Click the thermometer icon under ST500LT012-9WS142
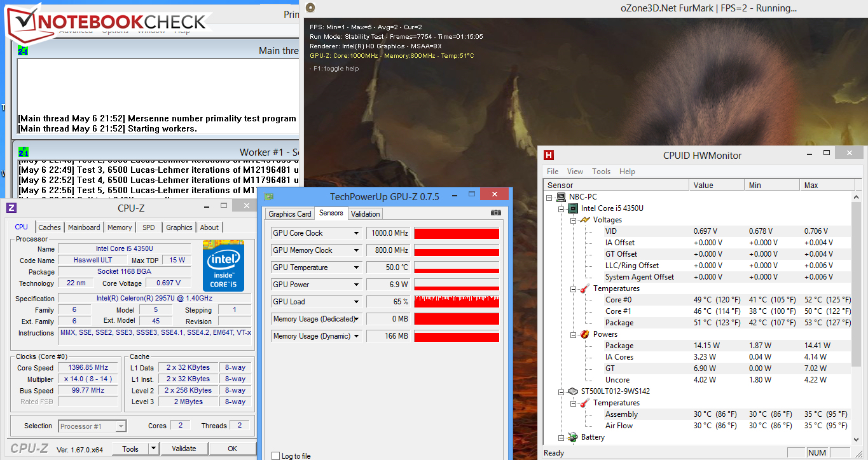Screen dimensions: 868x460 point(584,403)
